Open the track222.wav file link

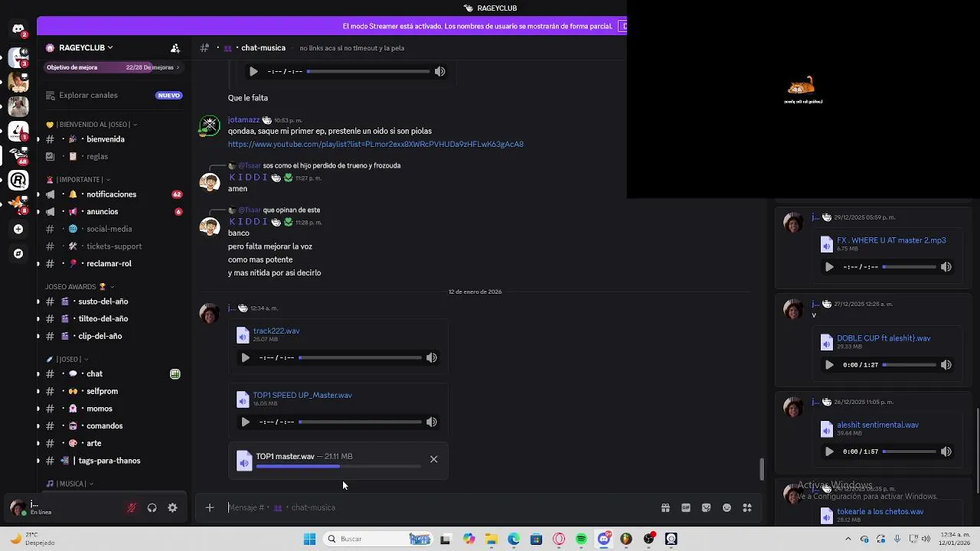point(276,331)
